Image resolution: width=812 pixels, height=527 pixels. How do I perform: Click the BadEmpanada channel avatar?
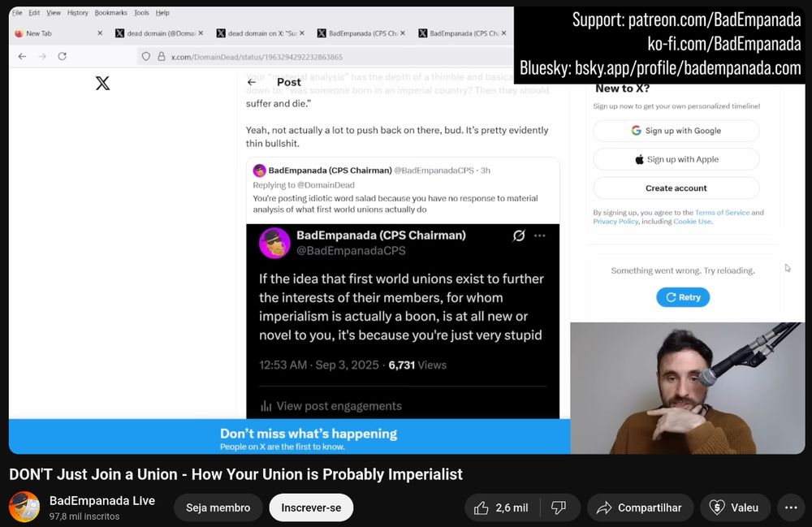[24, 507]
